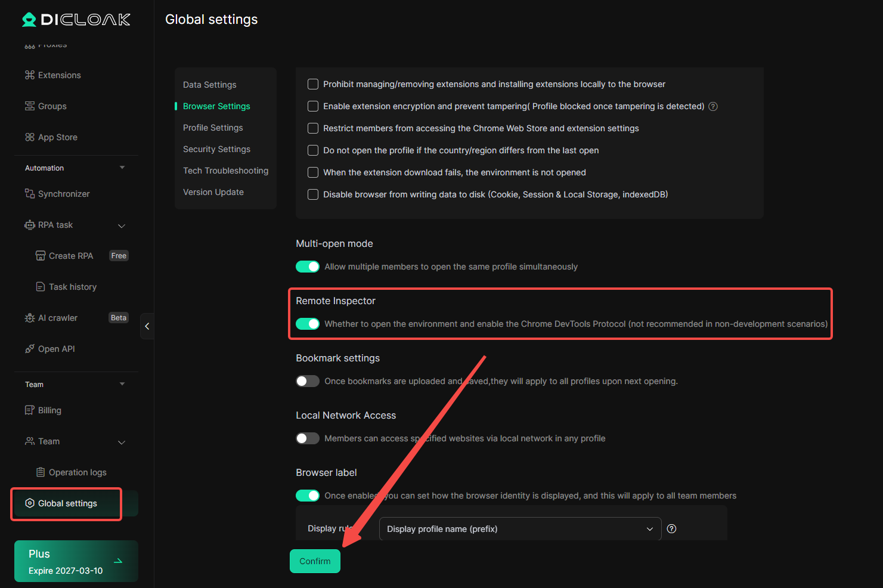Click the Confirm button
Viewport: 883px width, 588px height.
(x=315, y=561)
